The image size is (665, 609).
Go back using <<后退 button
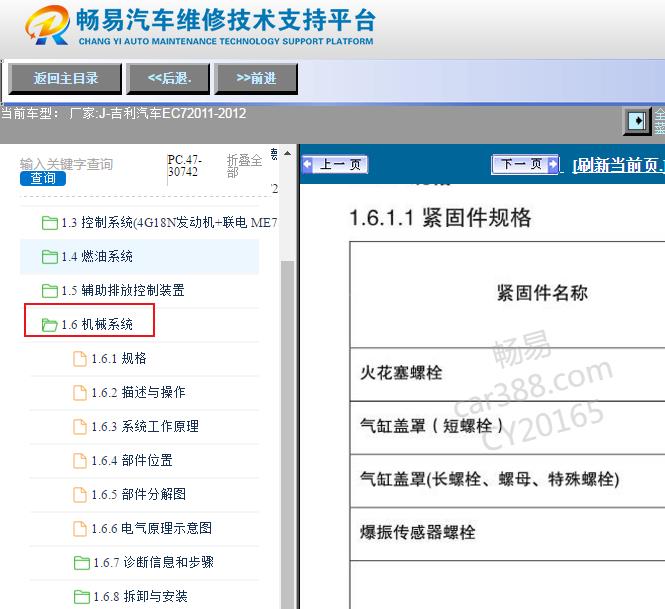(x=168, y=78)
